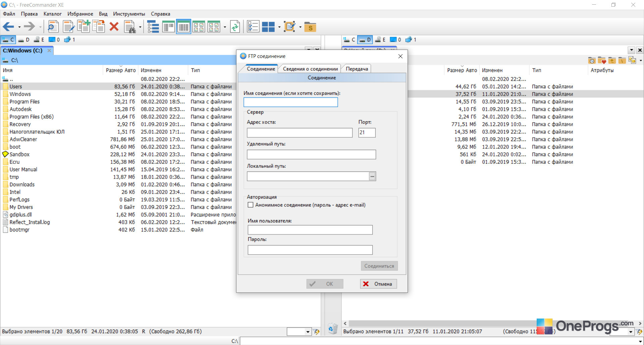Click the Соединиться button

379,266
